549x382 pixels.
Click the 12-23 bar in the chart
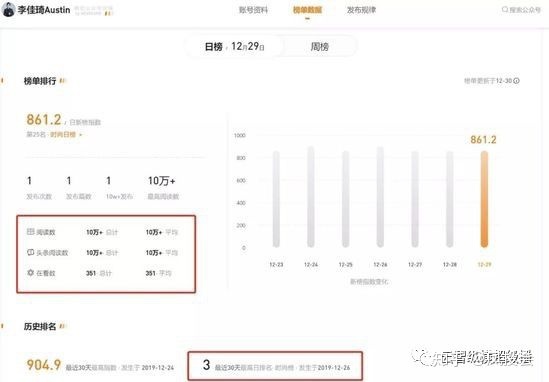click(x=276, y=199)
